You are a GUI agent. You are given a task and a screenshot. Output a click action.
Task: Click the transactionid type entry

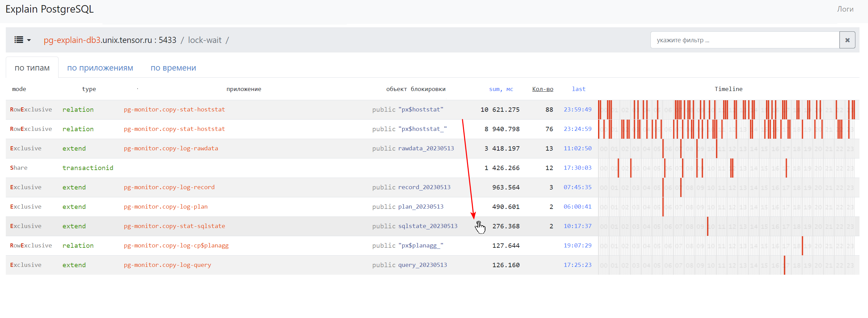click(x=88, y=168)
